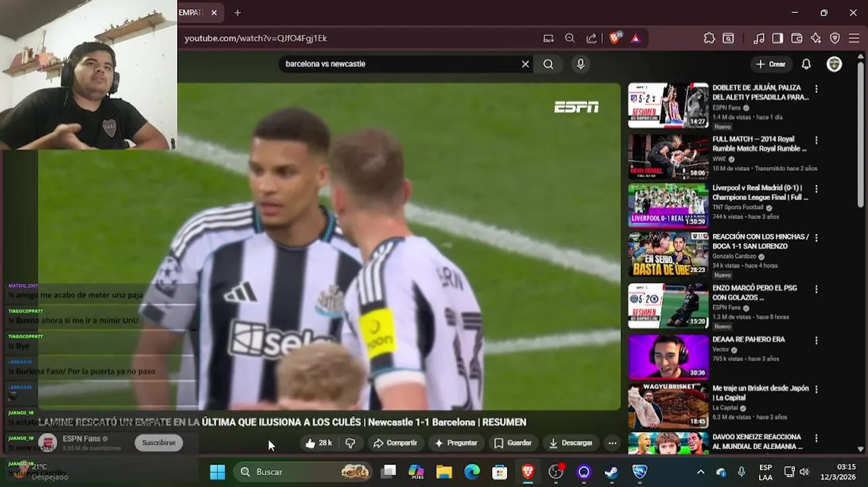Open more actions ellipsis under video

click(612, 443)
